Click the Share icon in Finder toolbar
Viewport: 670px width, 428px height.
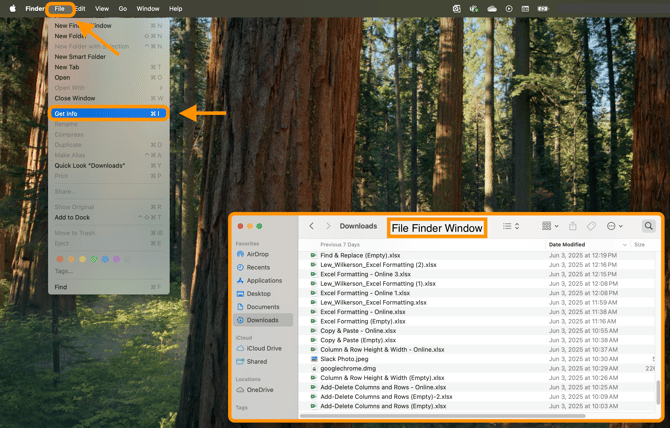(573, 226)
